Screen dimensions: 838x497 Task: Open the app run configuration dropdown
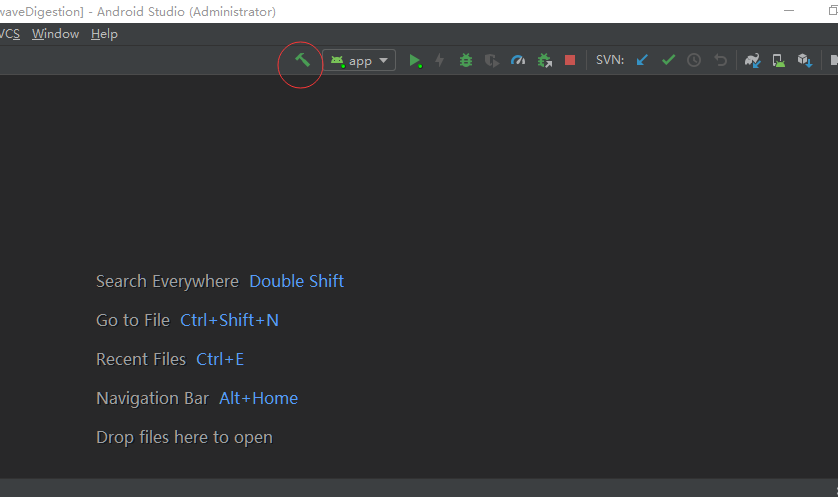click(x=359, y=60)
